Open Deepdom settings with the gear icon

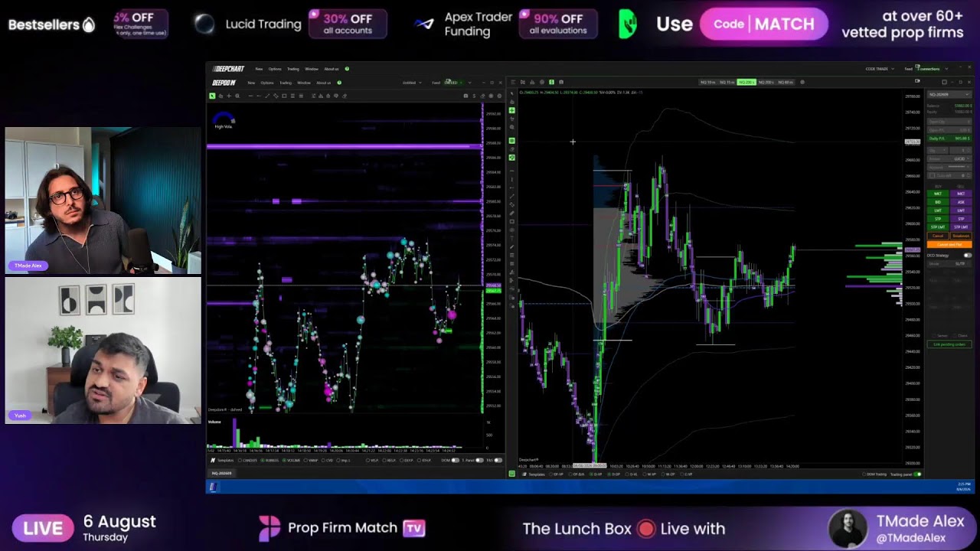(499, 96)
